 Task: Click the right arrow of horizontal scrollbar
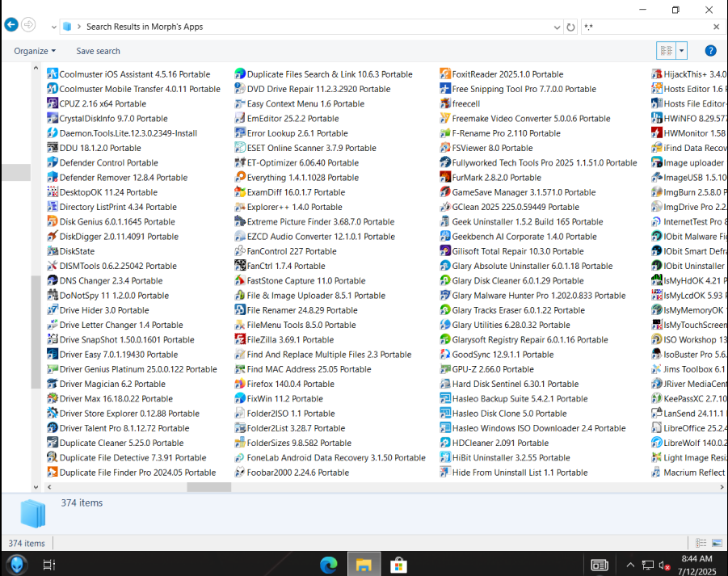click(722, 487)
